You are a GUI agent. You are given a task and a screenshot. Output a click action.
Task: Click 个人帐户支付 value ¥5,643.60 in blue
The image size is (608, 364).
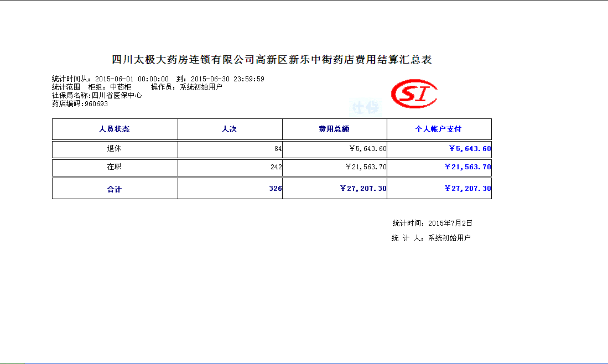[470, 148]
